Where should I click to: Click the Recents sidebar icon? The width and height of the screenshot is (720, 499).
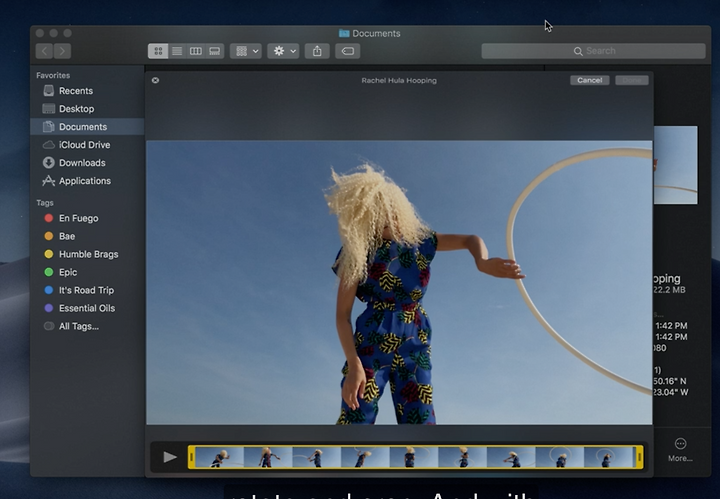pos(49,90)
